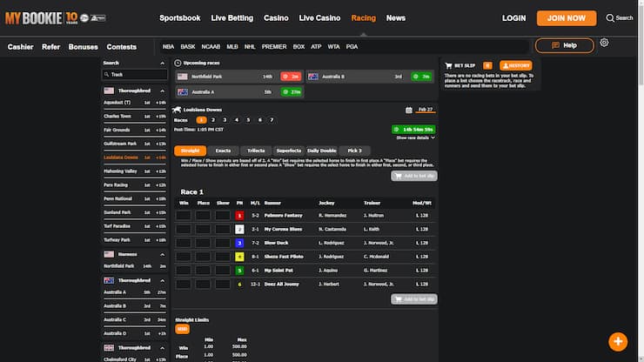The image size is (644, 362).
Task: Tick Win box for Palmers Fantasy
Action: coord(183,215)
